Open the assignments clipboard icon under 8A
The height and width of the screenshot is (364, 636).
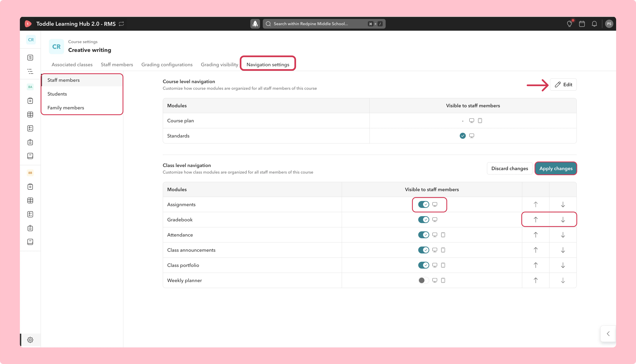click(30, 101)
